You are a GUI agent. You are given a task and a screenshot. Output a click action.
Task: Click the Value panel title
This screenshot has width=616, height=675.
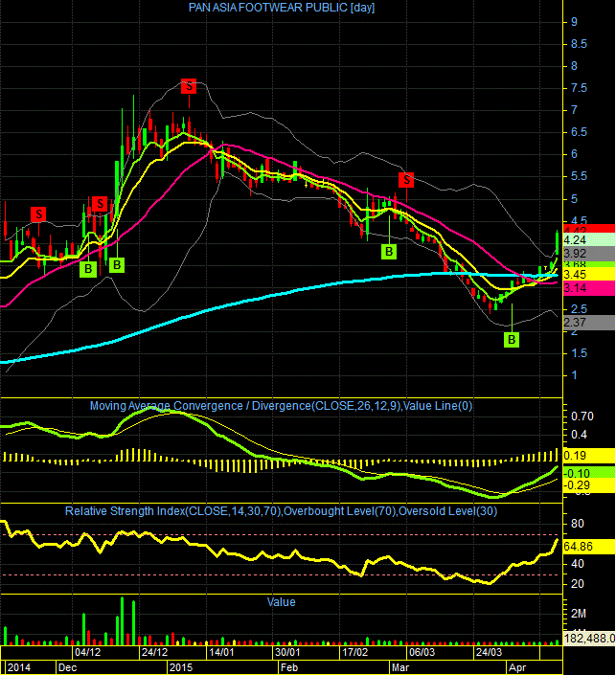point(281,602)
